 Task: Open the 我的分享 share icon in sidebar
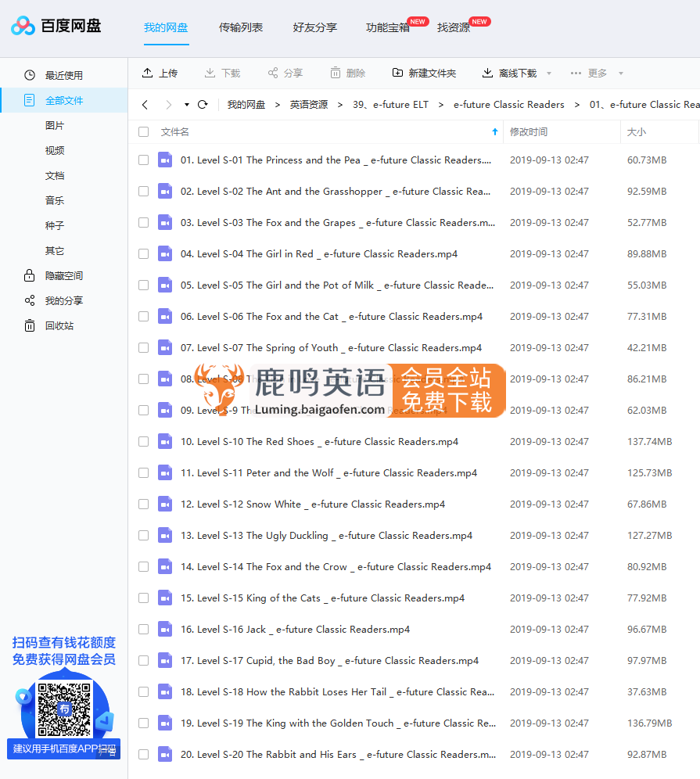tap(29, 300)
